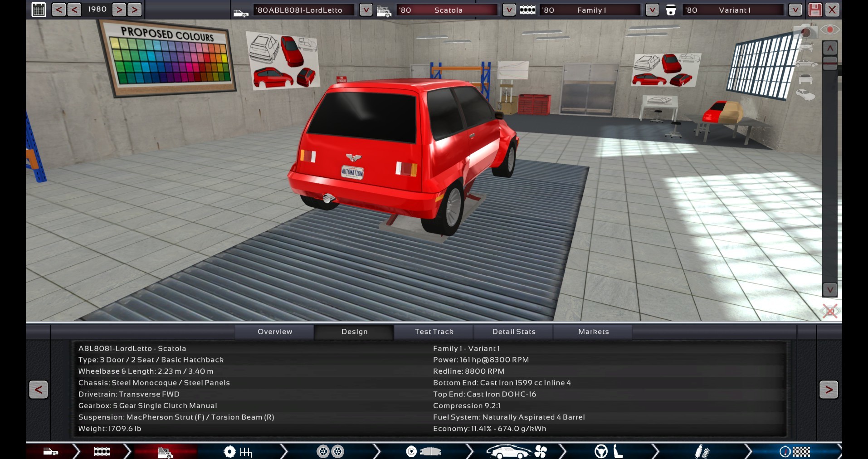This screenshot has height=459, width=868.
Task: Toggle the crossed-out eye hide UI icon
Action: pos(829,312)
